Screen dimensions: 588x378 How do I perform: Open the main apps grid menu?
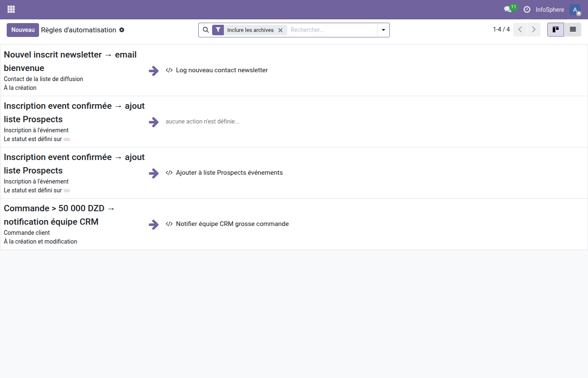tap(11, 9)
